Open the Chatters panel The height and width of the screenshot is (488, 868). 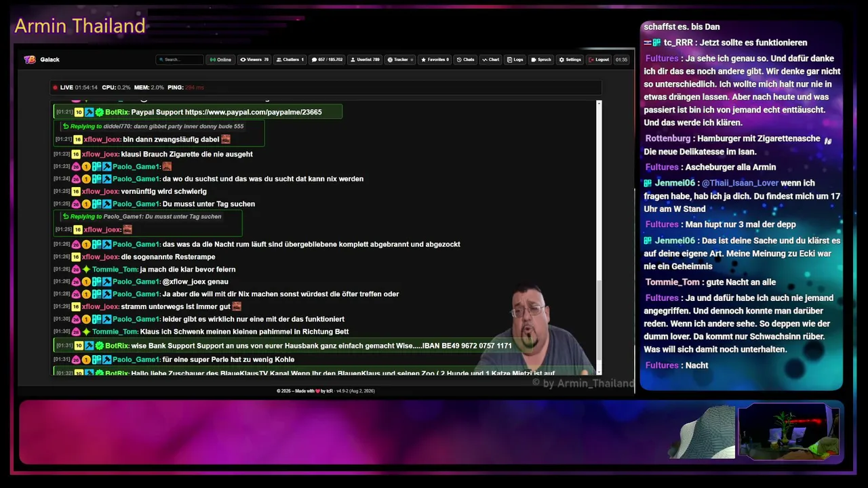[x=290, y=60]
